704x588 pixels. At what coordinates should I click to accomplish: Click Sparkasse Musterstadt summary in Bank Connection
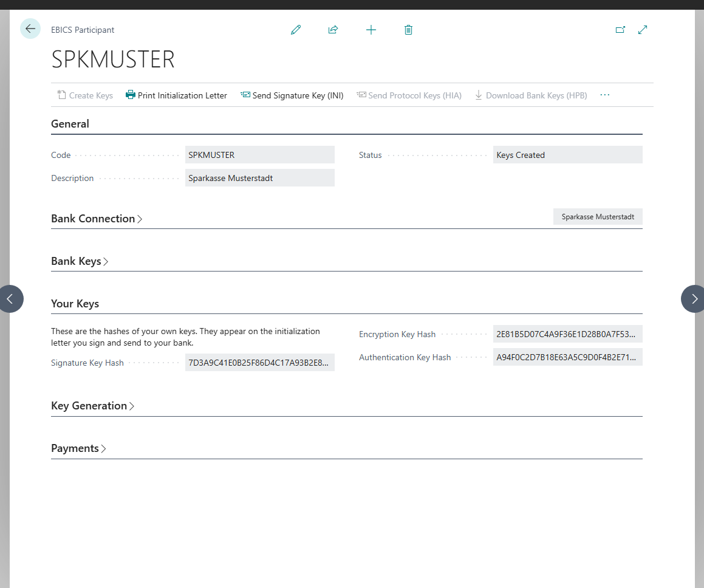coord(598,217)
